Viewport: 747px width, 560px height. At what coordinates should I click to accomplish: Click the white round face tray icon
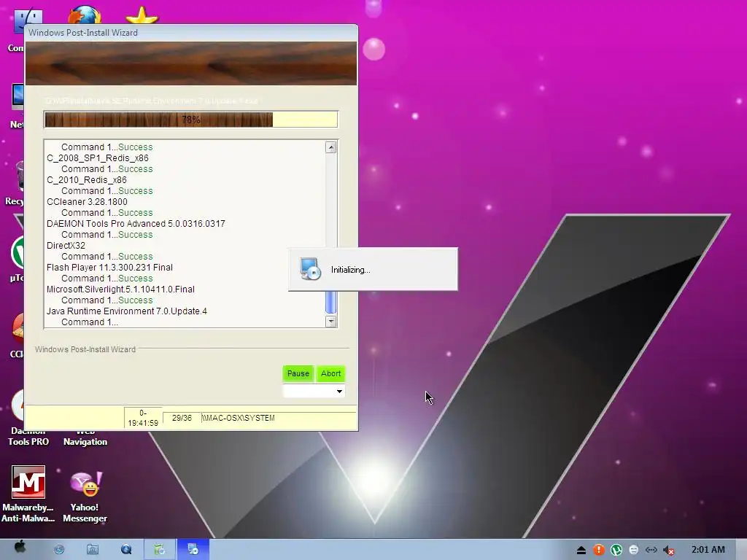(634, 550)
